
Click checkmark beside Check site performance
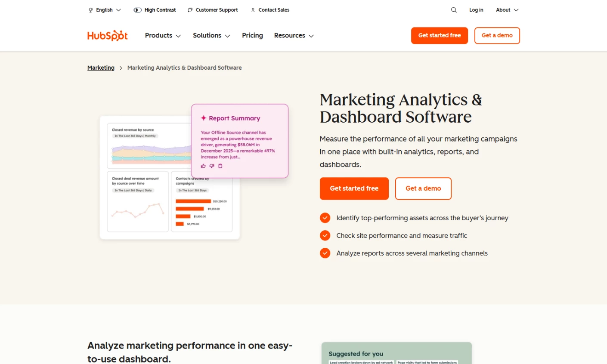tap(325, 235)
